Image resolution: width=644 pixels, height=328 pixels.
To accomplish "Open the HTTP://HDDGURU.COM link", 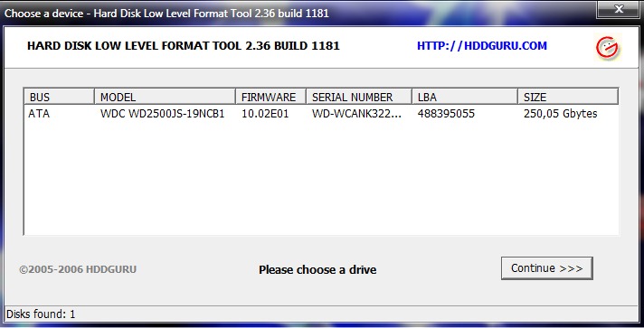I will click(x=482, y=45).
